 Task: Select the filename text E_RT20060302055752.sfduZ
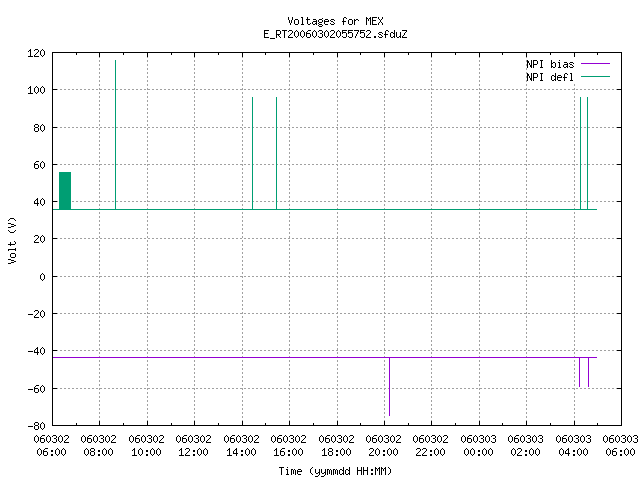(335, 34)
